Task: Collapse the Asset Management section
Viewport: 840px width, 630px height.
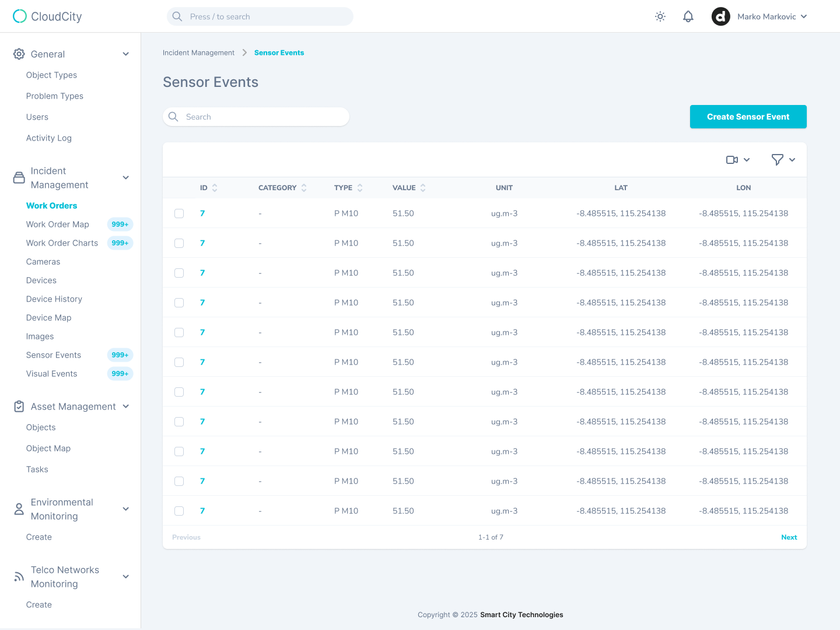Action: click(x=125, y=407)
